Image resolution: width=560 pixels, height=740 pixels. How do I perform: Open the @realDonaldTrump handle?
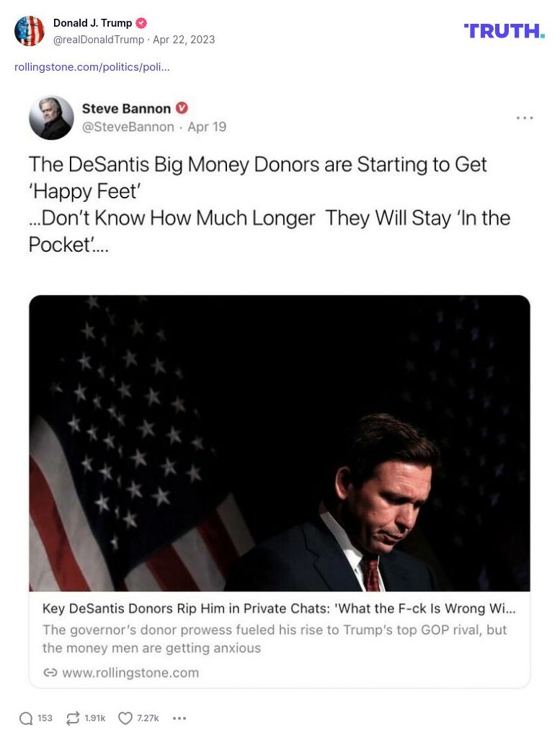[x=98, y=40]
